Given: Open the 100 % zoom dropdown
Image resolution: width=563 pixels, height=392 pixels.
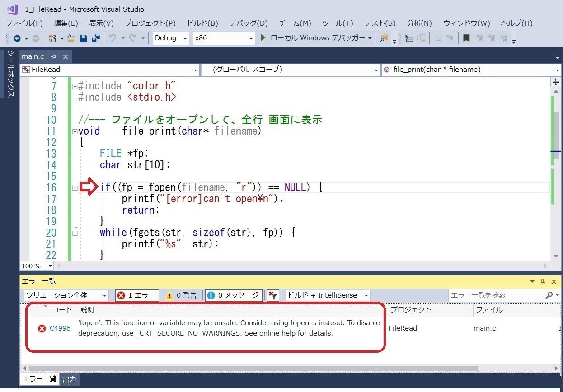Looking at the screenshot, I should coord(37,266).
